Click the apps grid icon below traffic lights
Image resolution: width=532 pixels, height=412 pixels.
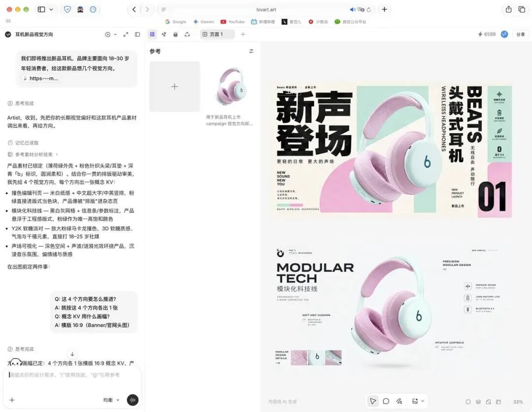[8, 21]
